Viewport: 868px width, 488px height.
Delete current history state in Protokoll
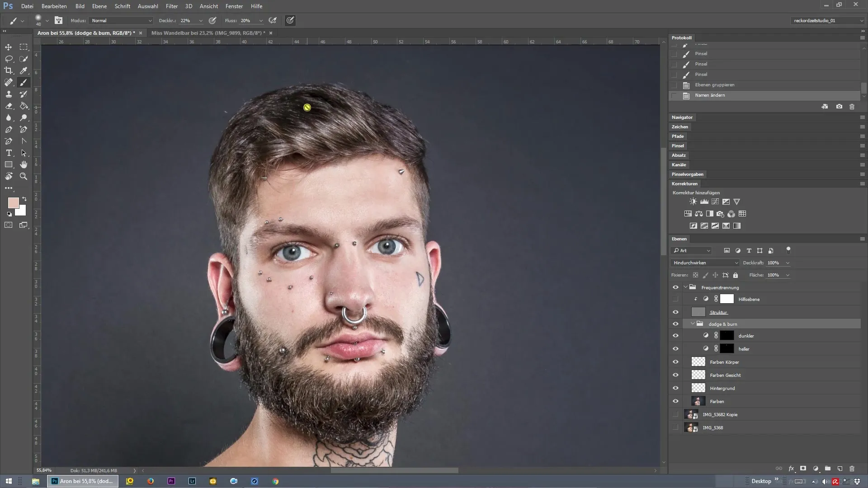click(x=852, y=107)
